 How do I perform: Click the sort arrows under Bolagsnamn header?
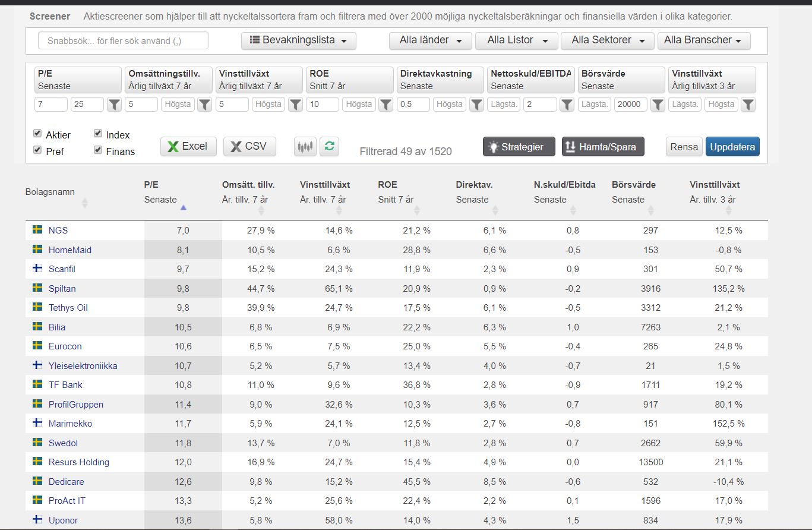tap(84, 203)
